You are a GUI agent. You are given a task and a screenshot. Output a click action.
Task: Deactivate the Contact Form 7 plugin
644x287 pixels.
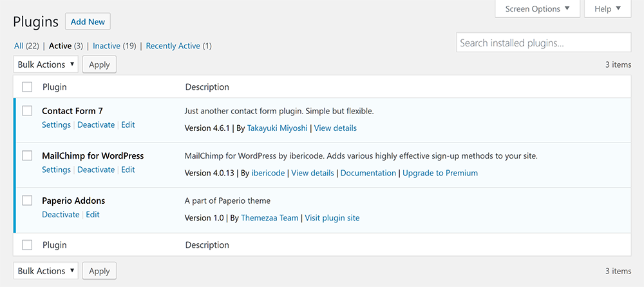click(x=96, y=125)
